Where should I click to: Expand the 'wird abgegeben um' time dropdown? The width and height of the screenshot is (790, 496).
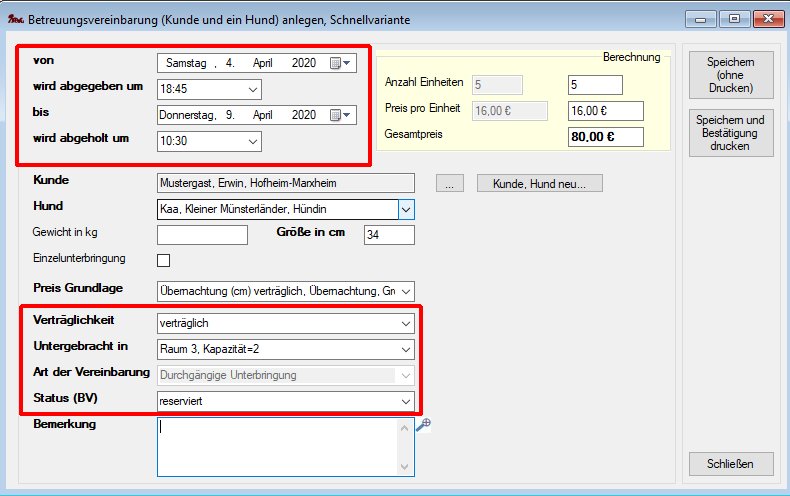252,89
